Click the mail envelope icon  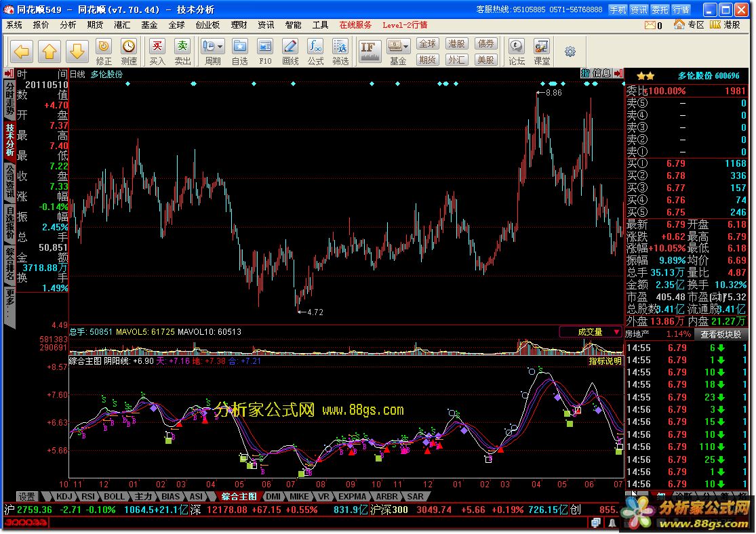[x=650, y=25]
